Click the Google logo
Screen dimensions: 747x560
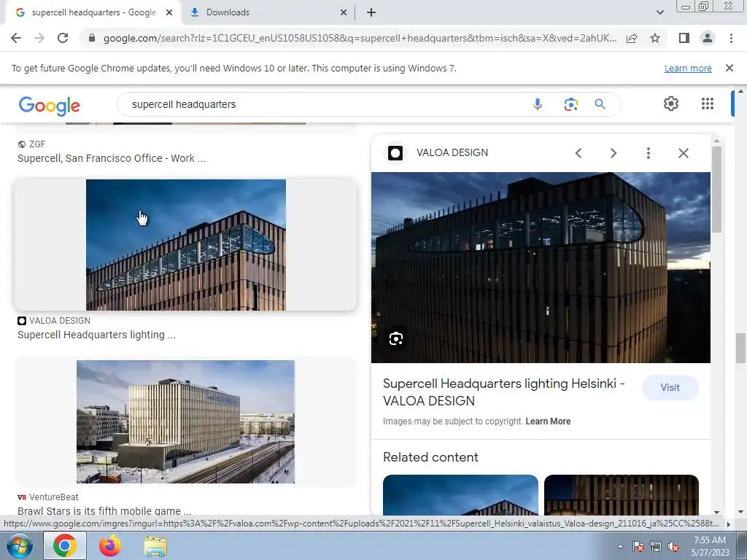point(49,106)
